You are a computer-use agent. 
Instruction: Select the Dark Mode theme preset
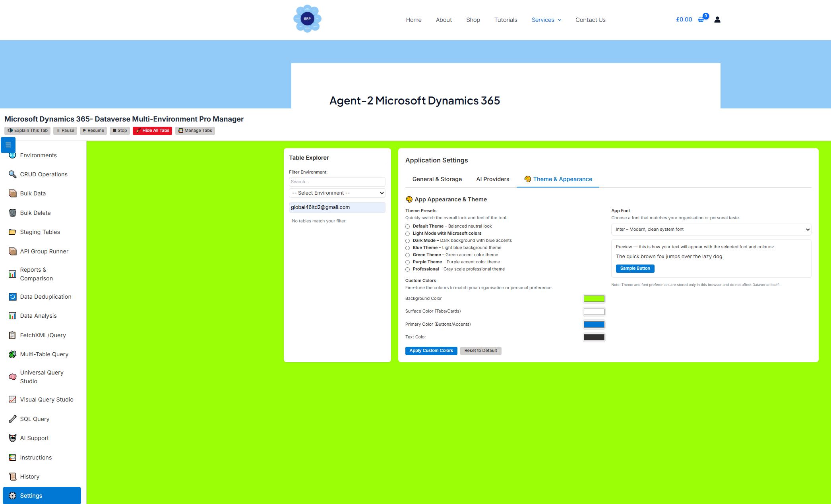407,241
